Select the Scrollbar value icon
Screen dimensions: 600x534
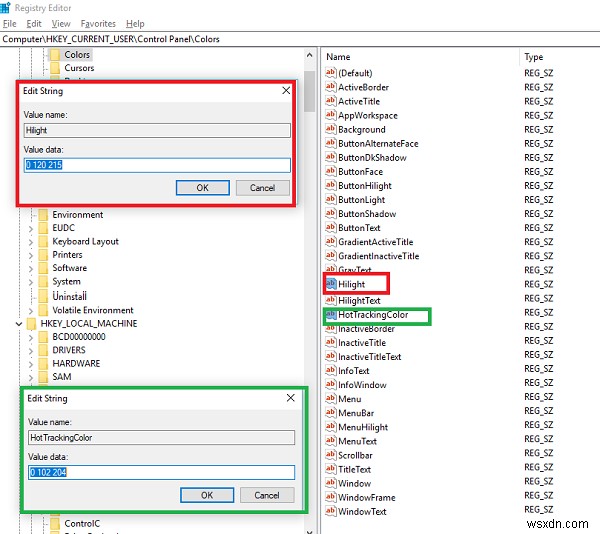330,455
